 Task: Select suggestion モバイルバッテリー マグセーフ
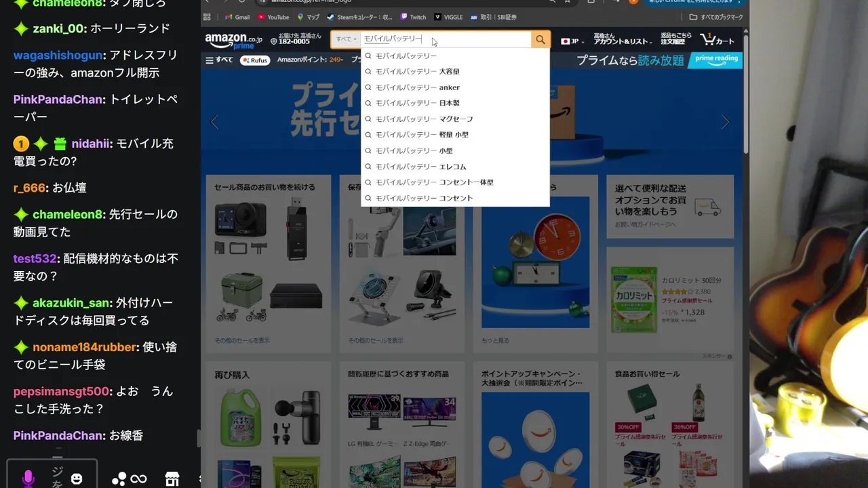pos(455,119)
